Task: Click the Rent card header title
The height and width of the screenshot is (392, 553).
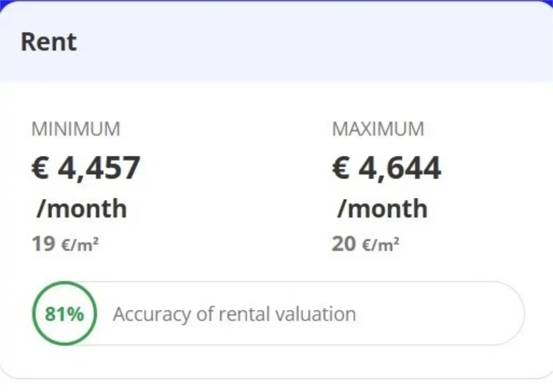Action: [49, 42]
